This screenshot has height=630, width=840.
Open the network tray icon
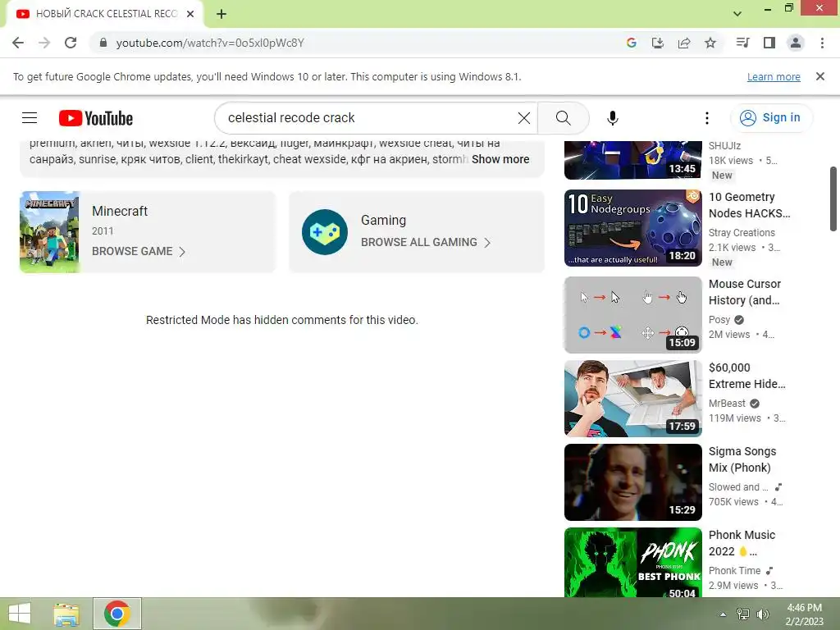pyautogui.click(x=743, y=614)
